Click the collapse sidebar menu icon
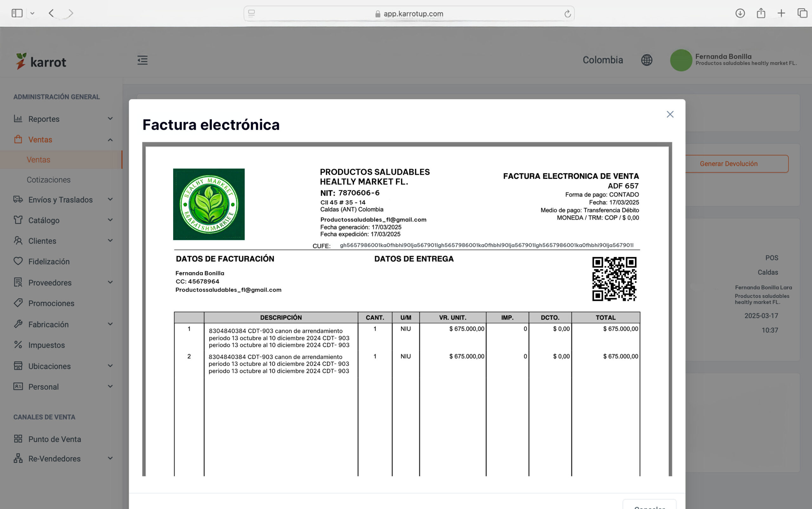812x509 pixels. 142,60
